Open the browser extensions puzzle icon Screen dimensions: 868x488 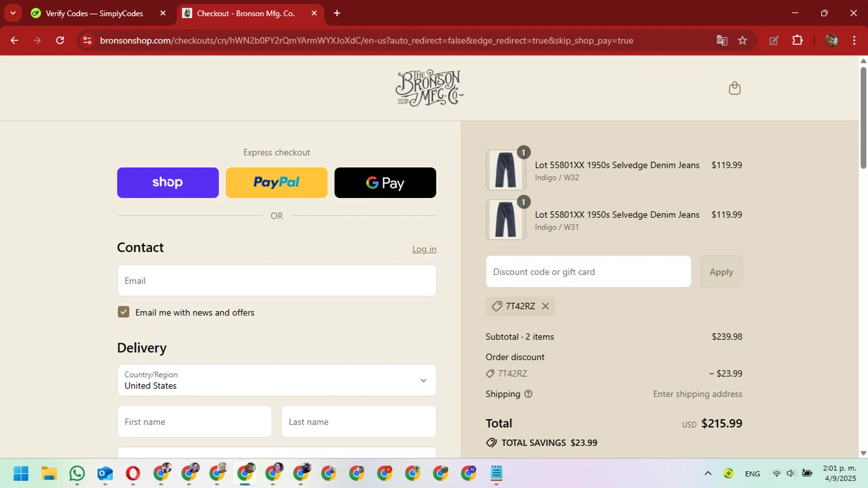[x=797, y=41]
